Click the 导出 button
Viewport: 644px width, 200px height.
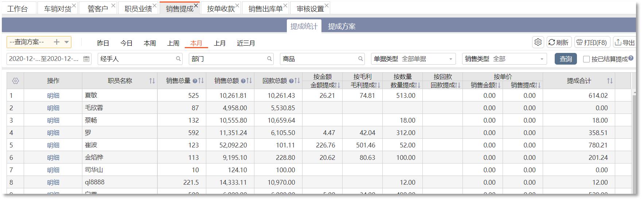[625, 42]
